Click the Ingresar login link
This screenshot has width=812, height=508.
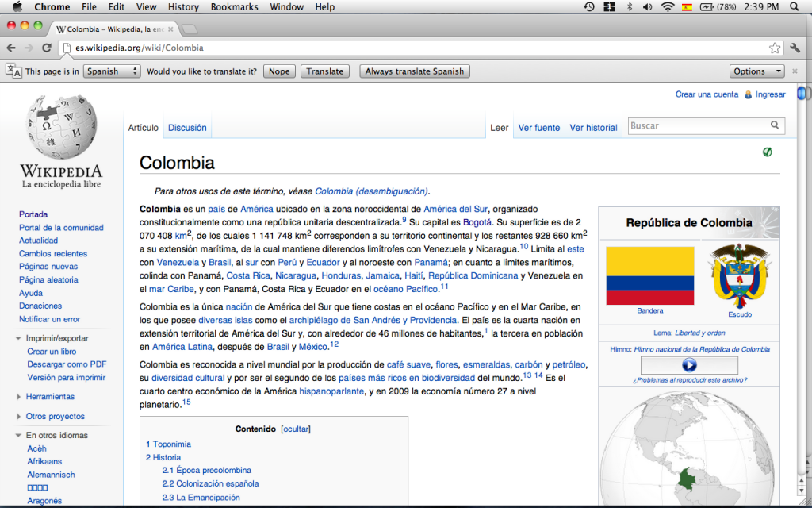[771, 94]
